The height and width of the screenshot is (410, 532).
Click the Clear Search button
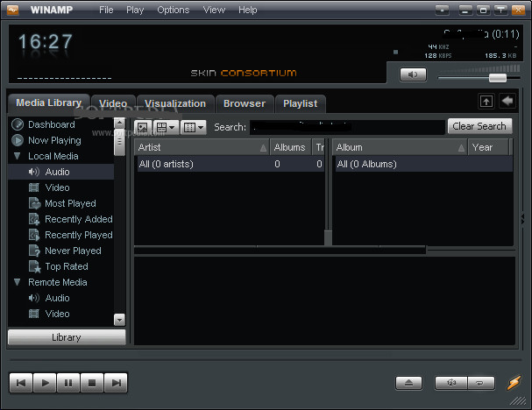479,126
